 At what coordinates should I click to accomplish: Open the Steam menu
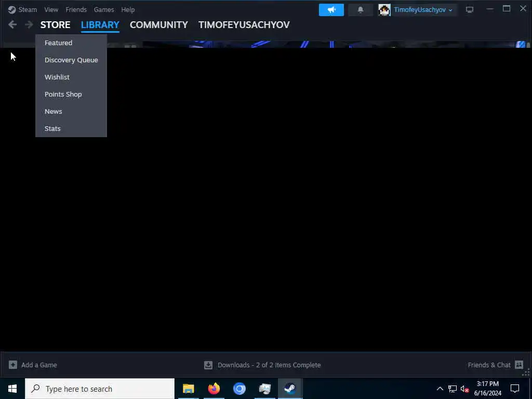click(28, 9)
